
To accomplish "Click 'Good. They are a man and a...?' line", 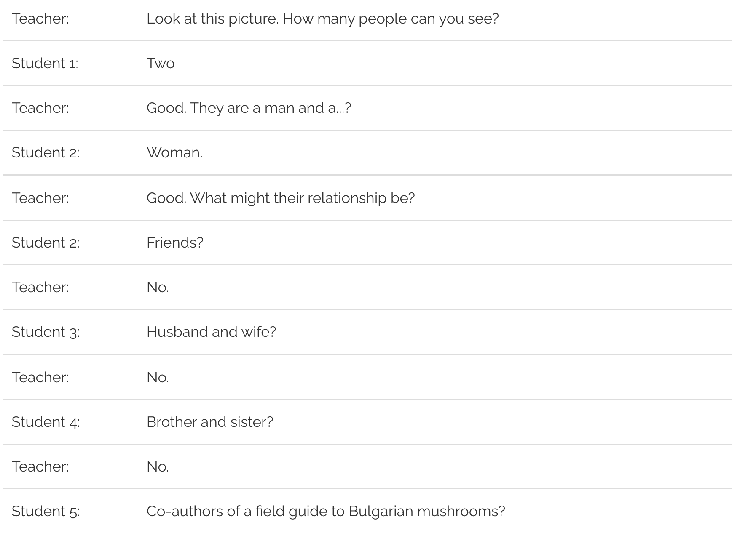I will point(249,108).
